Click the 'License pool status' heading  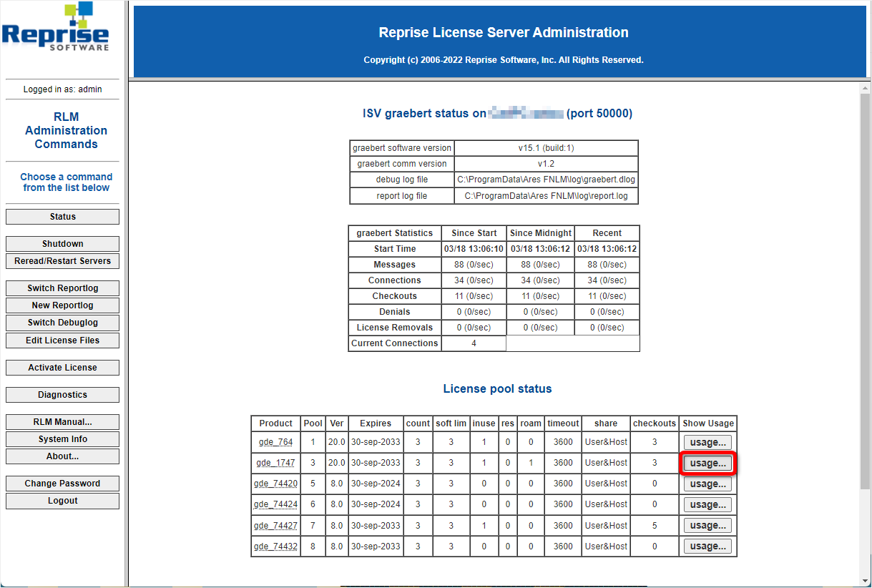[x=497, y=389]
